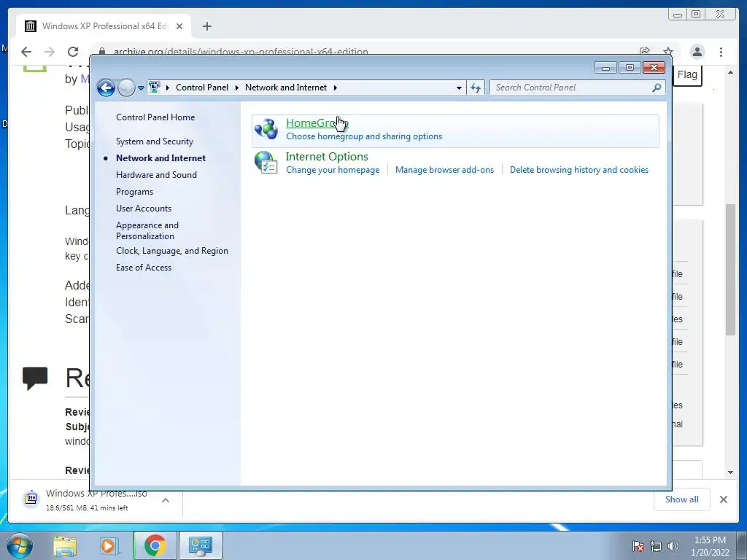Expand address bar history dropdown arrow
747x560 pixels.
pyautogui.click(x=459, y=87)
